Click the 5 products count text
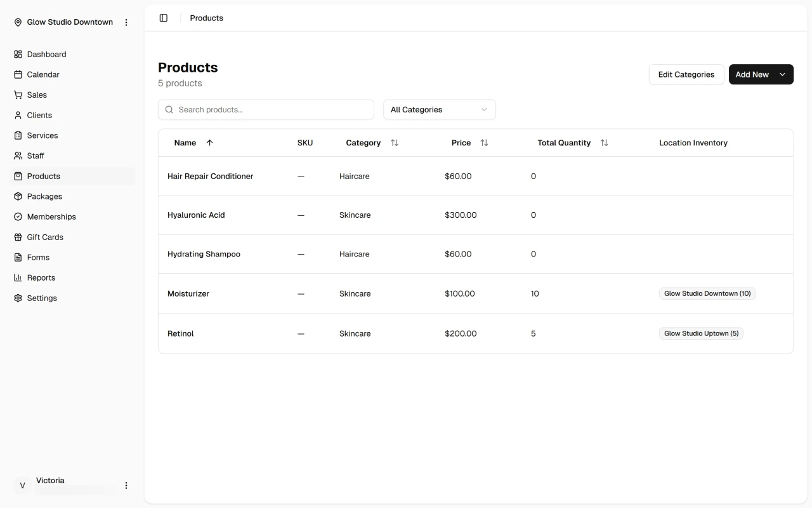 click(180, 83)
